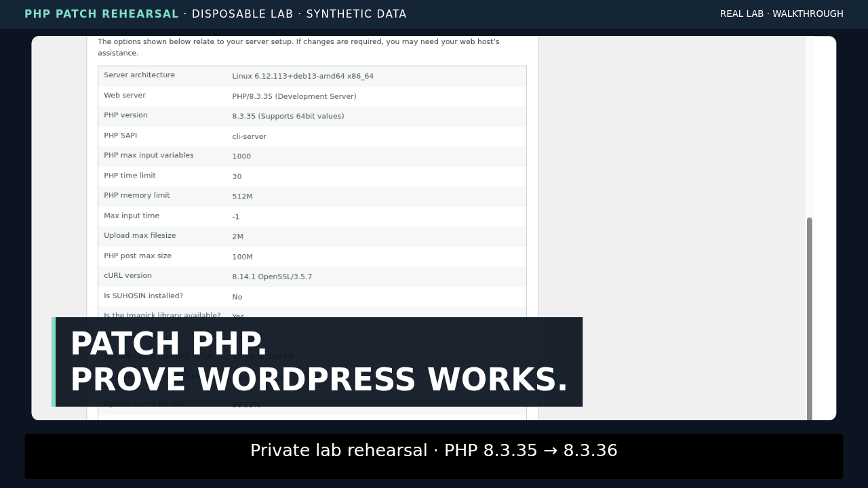
Task: Click the server setup intro paragraph
Action: [x=298, y=47]
